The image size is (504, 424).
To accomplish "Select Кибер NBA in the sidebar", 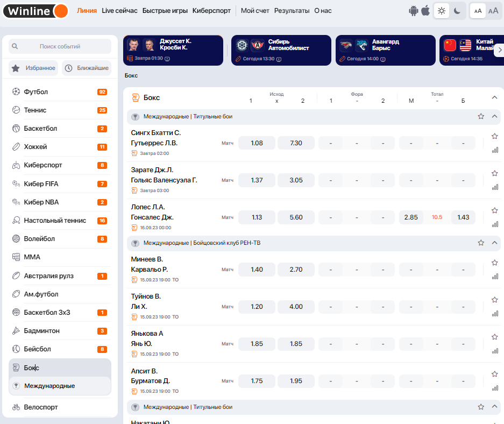I will click(60, 202).
